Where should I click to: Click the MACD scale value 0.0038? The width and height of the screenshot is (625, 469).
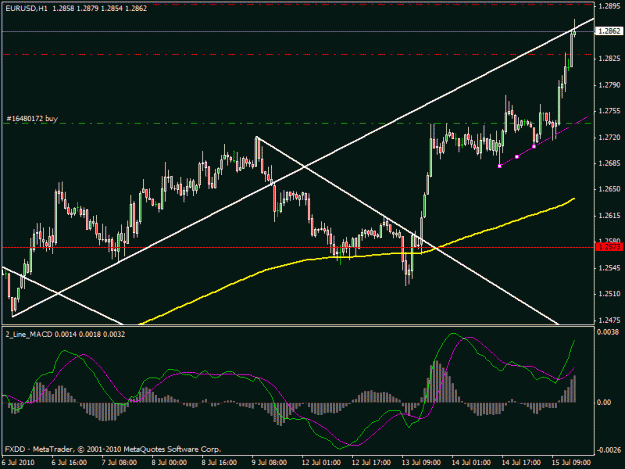[608, 332]
